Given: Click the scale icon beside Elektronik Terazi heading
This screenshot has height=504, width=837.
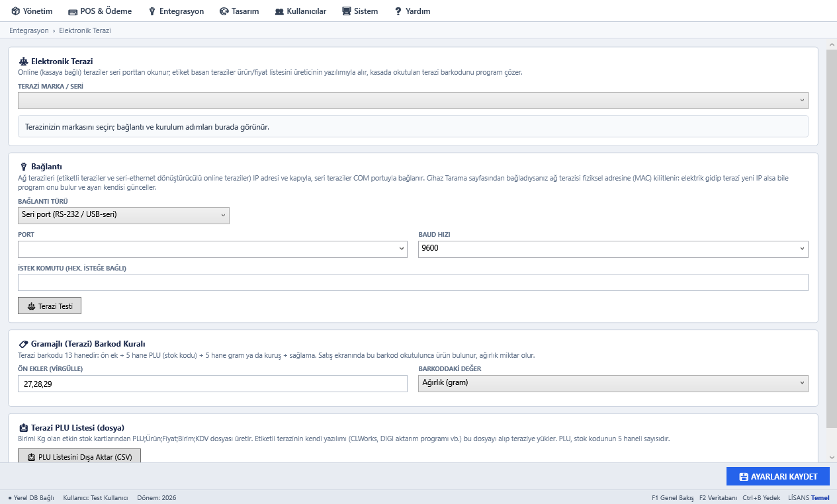Looking at the screenshot, I should click(x=23, y=62).
